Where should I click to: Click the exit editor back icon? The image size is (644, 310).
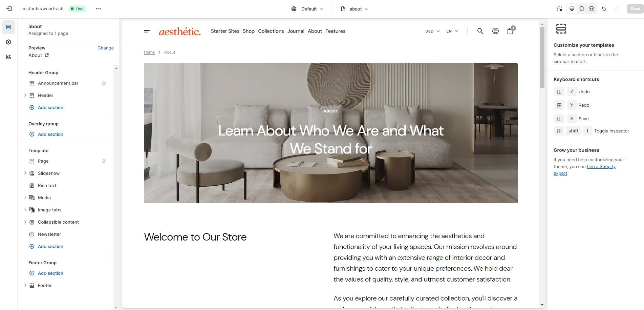(9, 9)
